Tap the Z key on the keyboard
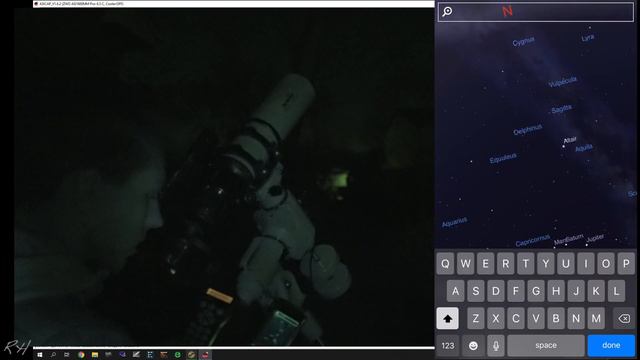 tap(476, 318)
